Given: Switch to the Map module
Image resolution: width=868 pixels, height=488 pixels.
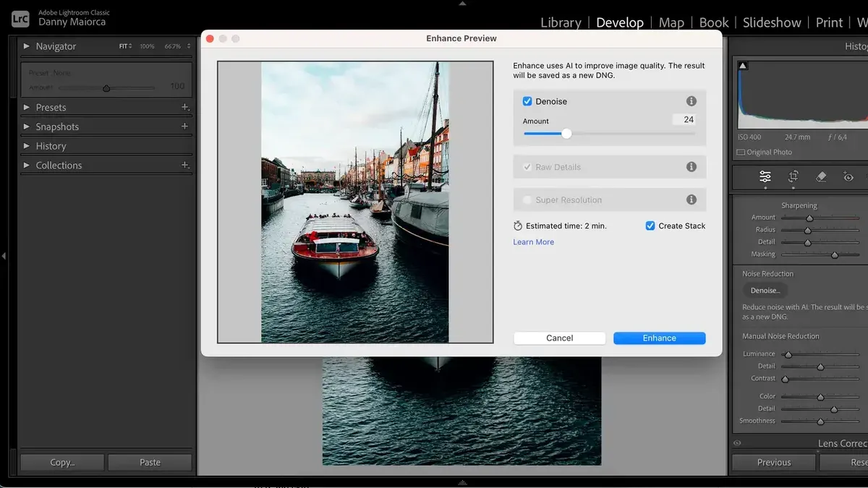Looking at the screenshot, I should pyautogui.click(x=671, y=22).
